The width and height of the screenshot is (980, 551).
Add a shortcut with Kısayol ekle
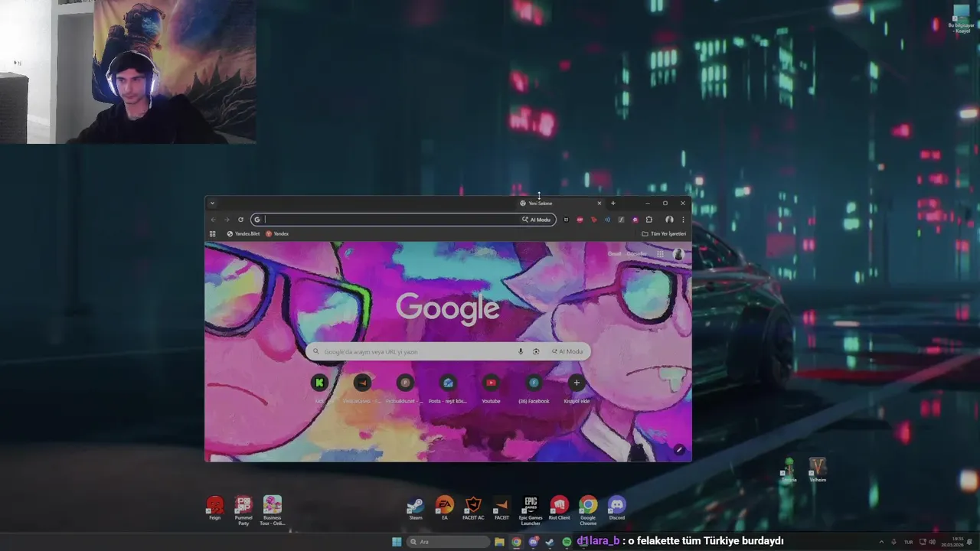(577, 387)
